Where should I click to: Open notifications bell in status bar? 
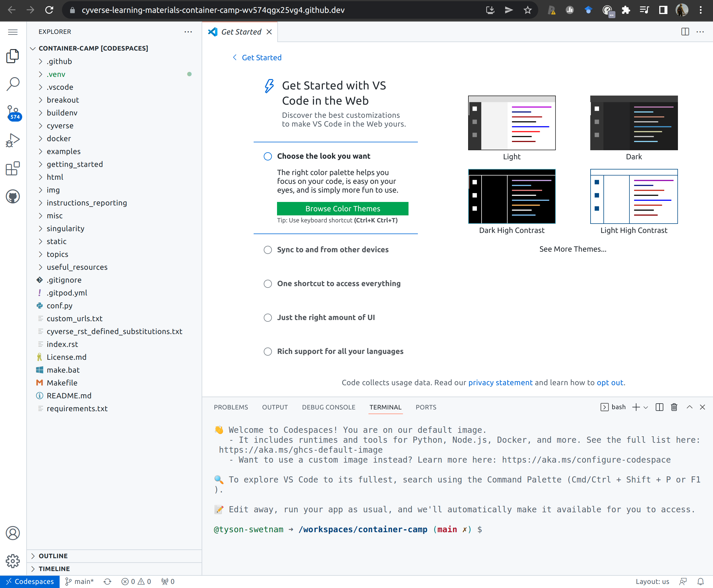click(700, 582)
